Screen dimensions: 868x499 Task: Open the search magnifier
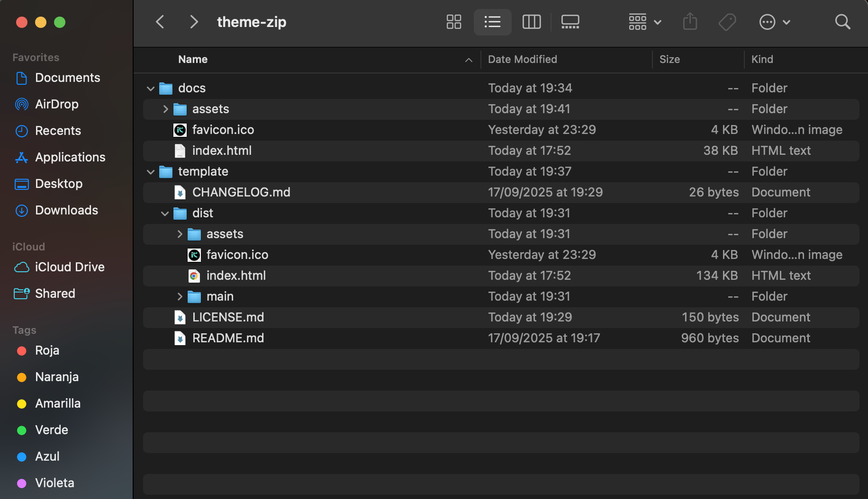tap(842, 22)
